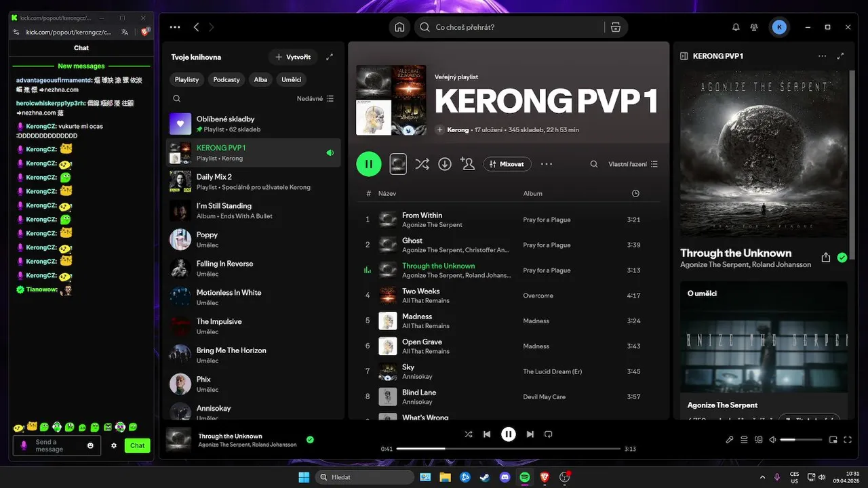This screenshot has height=488, width=868.
Task: Download the KERONG PVP1 playlist
Action: point(445,164)
